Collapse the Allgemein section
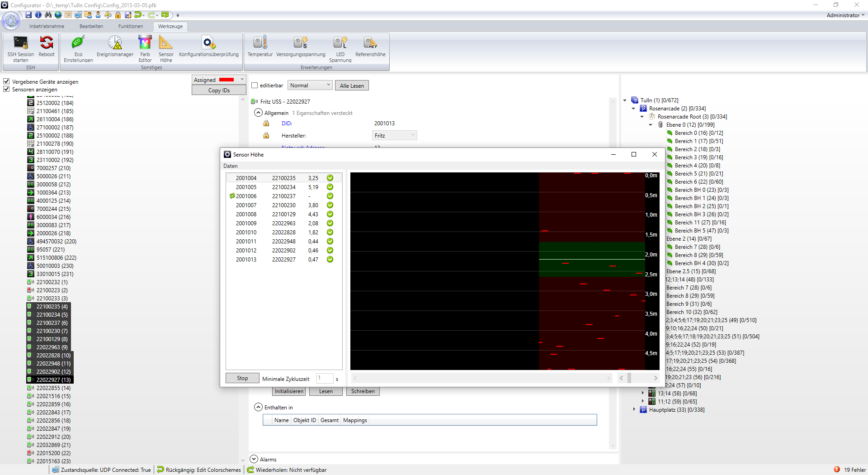 258,113
